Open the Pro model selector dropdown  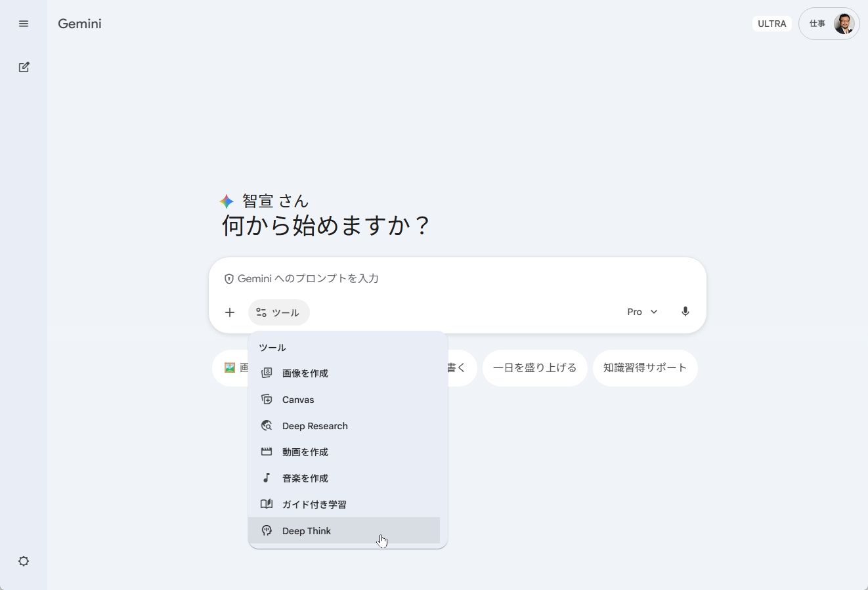pos(641,312)
